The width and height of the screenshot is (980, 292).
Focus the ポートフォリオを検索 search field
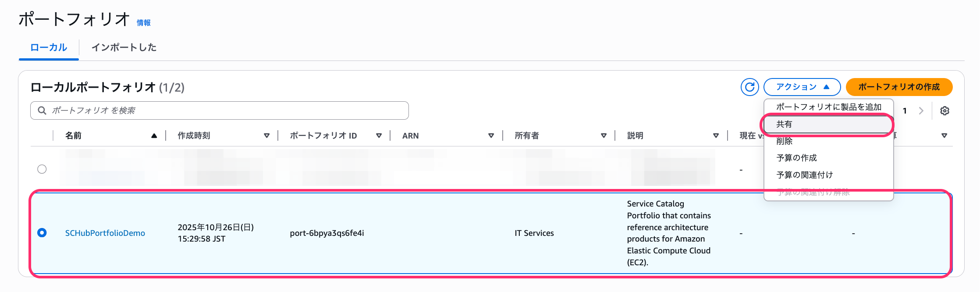click(x=228, y=110)
